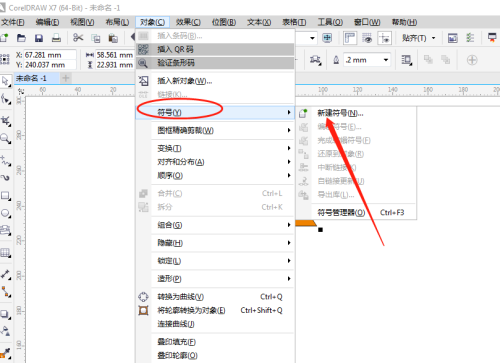Select the Ellipse tool
Viewport: 500px width, 363px height.
(6, 213)
